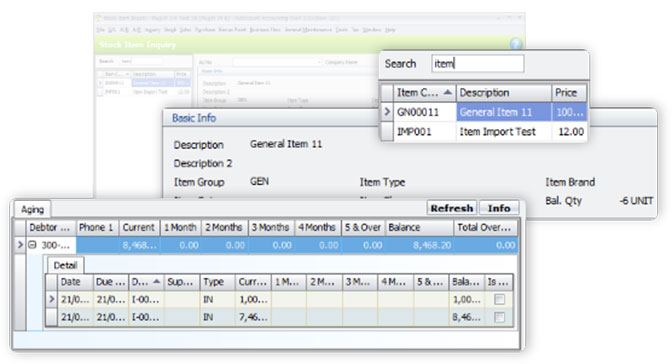Click the Debtor column header

51,227
